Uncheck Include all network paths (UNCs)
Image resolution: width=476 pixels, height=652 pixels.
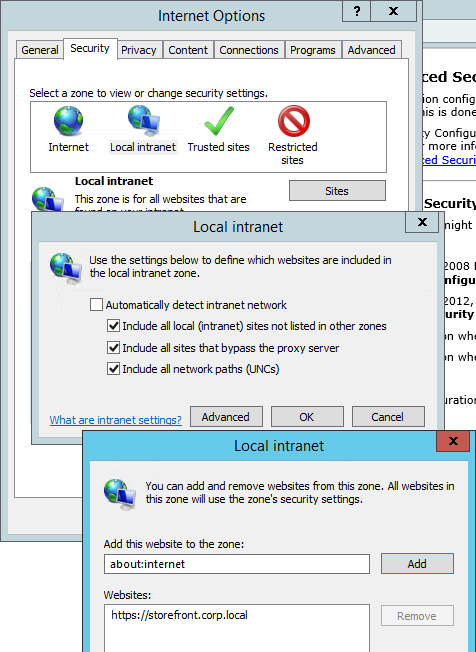[113, 368]
